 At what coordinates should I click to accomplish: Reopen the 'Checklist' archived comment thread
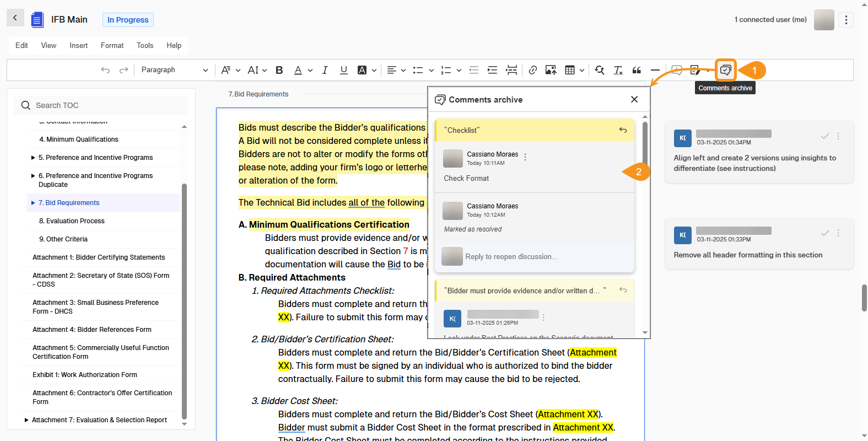coord(623,130)
